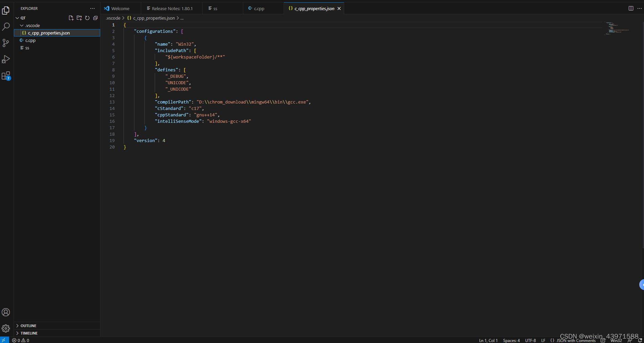Viewport: 644px width, 343px height.
Task: Open c.cpp file in explorer
Action: [x=57, y=40]
